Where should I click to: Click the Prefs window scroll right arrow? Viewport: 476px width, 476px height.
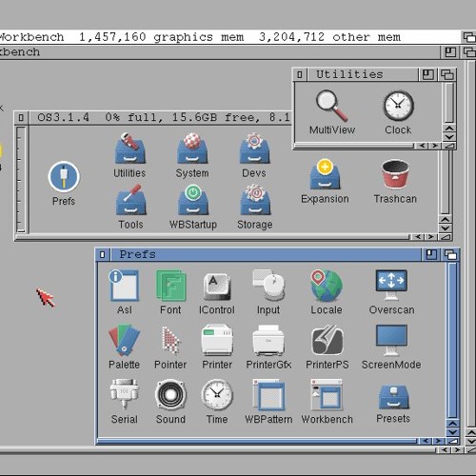438,441
